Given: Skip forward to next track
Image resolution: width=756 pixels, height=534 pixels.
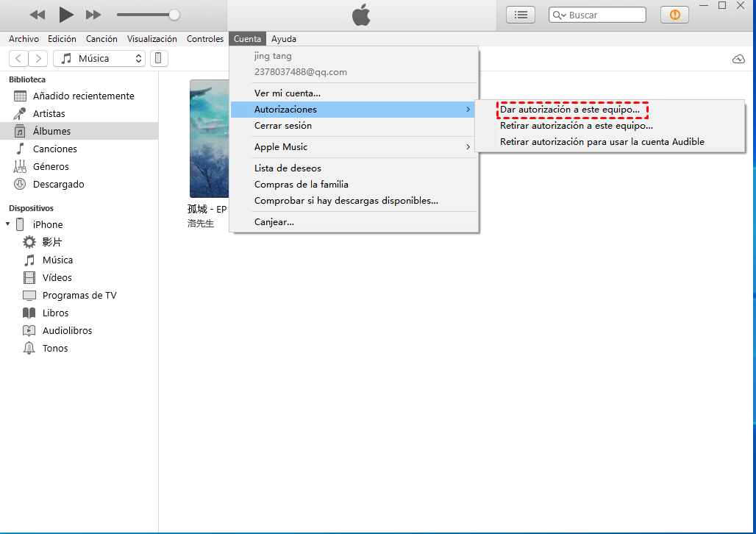Looking at the screenshot, I should (x=93, y=15).
